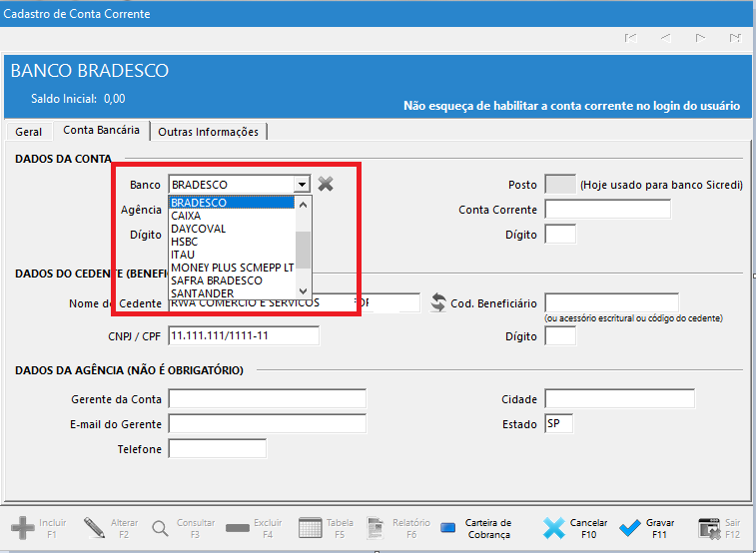Save the record with Gravar F11
Image resolution: width=756 pixels, height=553 pixels.
tap(647, 528)
